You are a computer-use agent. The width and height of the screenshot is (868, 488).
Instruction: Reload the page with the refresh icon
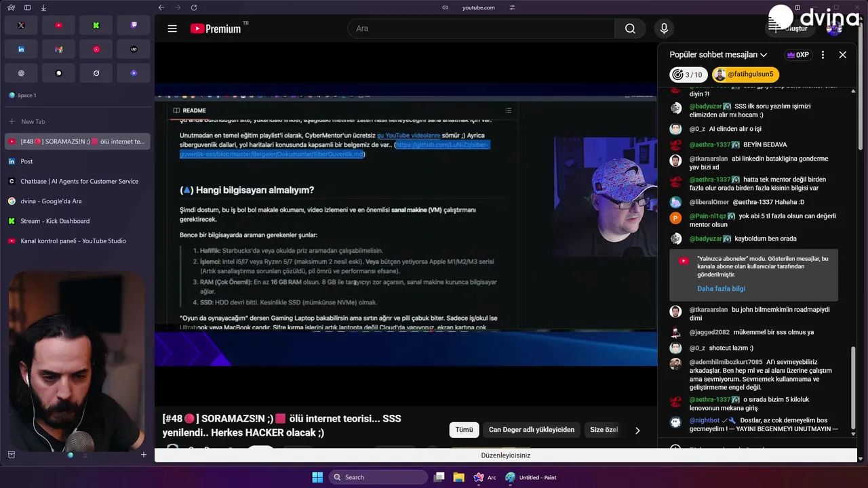point(194,7)
